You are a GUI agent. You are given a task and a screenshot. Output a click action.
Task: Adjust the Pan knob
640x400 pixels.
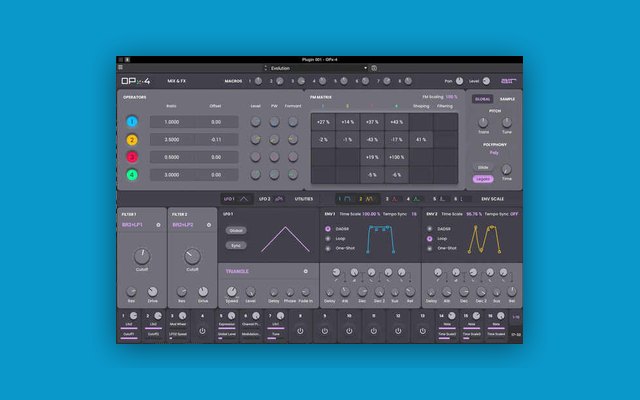pyautogui.click(x=459, y=81)
